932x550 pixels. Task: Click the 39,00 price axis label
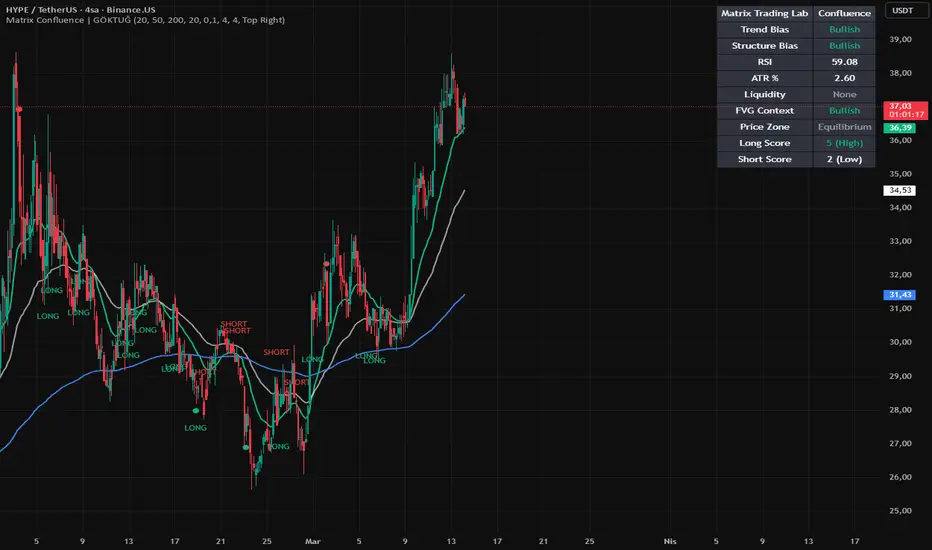900,39
